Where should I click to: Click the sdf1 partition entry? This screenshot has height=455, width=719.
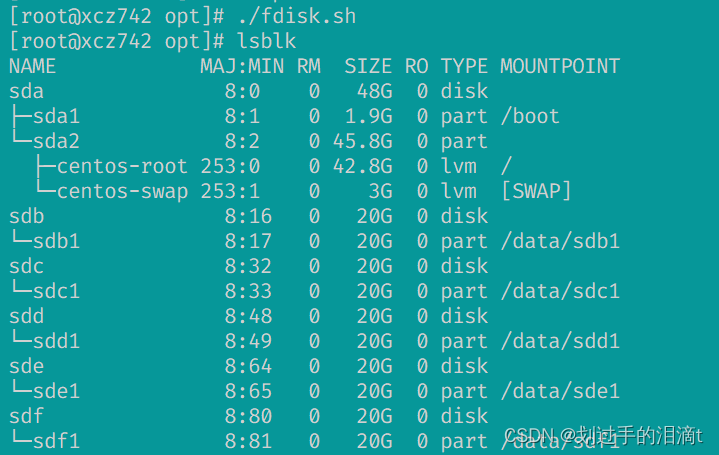point(56,441)
